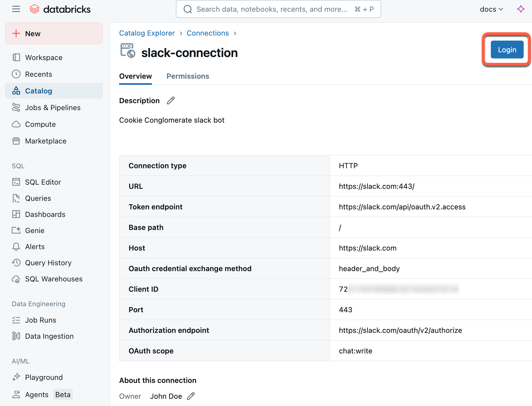This screenshot has height=406, width=532.
Task: Select the Overview tab
Action: 136,76
